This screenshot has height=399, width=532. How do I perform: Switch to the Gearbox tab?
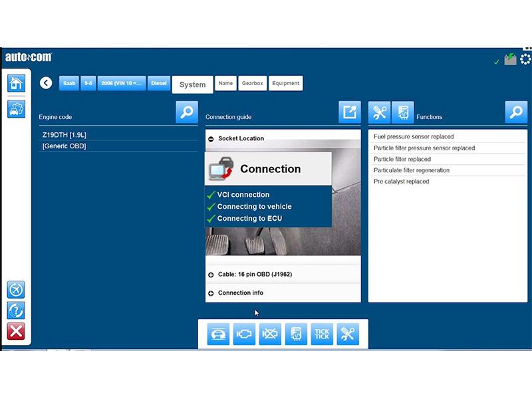click(253, 83)
